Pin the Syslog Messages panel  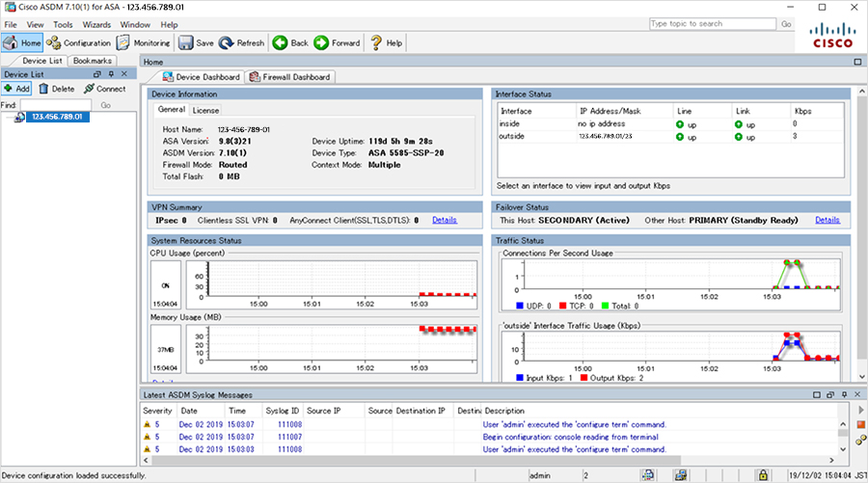pyautogui.click(x=844, y=394)
